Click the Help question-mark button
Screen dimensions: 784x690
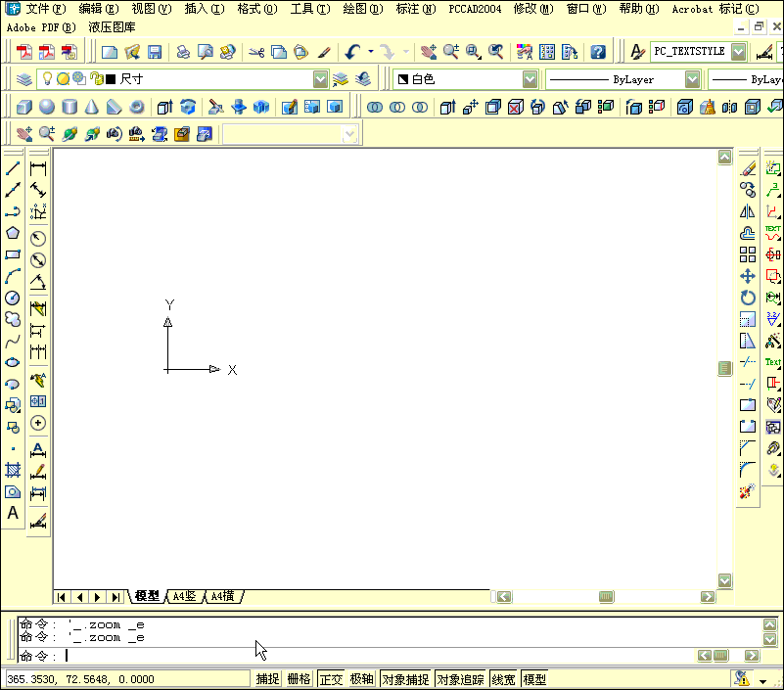click(597, 51)
